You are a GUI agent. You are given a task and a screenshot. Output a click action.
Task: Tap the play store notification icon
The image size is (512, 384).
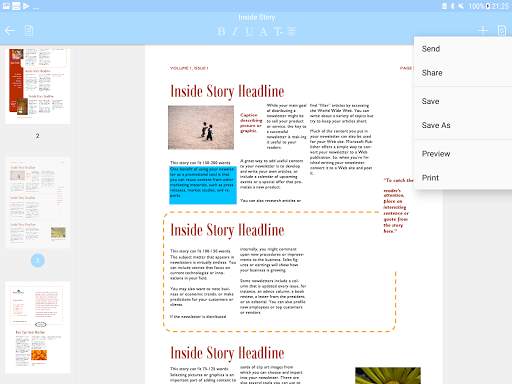click(x=26, y=6)
